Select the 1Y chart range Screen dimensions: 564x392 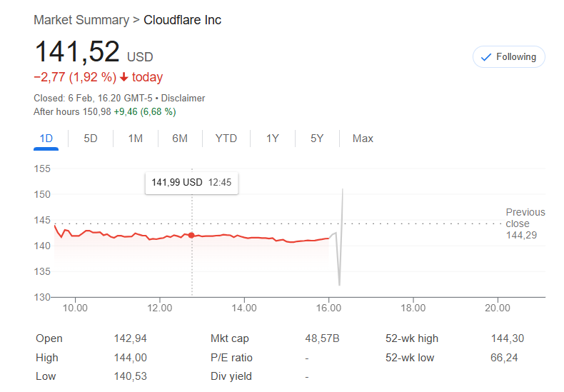click(272, 139)
